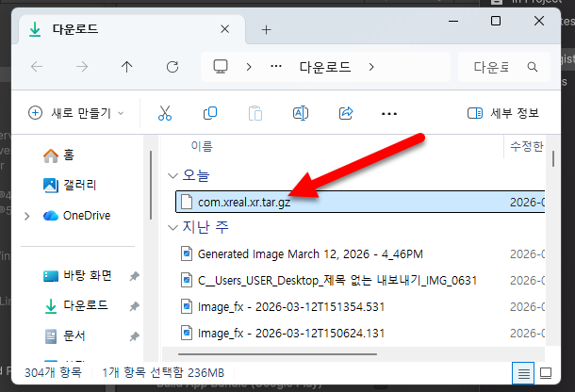Minimize the Explorer window

(453, 21)
